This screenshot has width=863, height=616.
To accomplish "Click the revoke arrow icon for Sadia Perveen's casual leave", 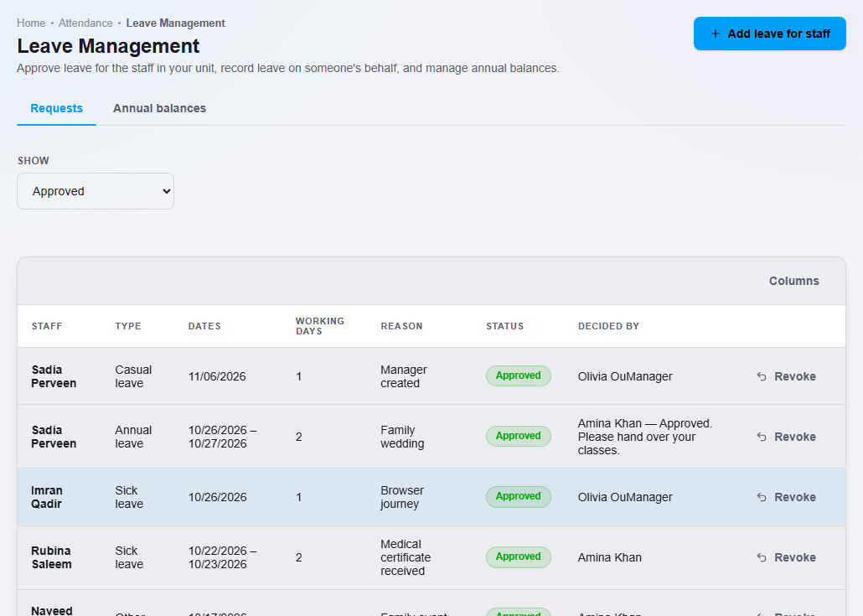I will coord(762,376).
